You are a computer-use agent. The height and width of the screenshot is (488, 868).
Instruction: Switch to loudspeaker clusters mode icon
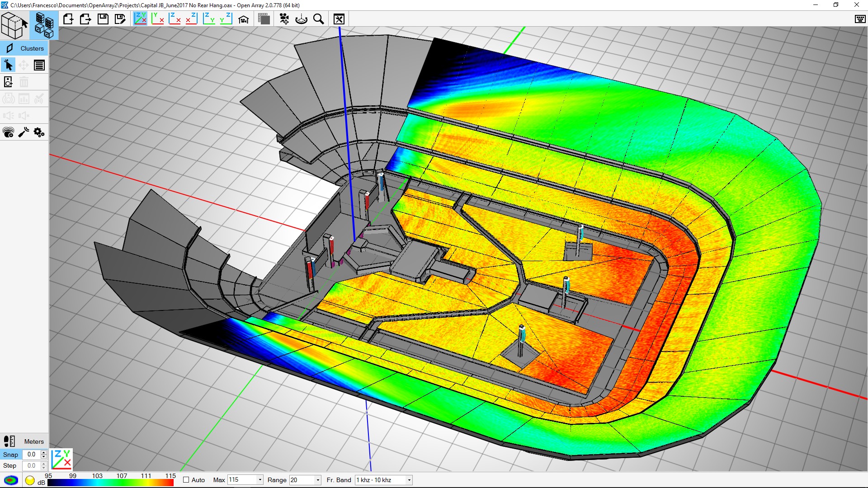pos(44,26)
